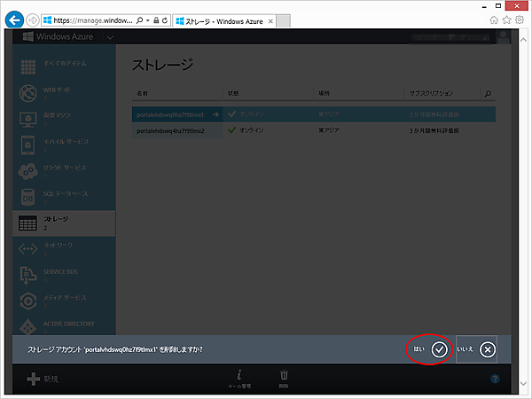Click the browser home icon

pyautogui.click(x=494, y=20)
